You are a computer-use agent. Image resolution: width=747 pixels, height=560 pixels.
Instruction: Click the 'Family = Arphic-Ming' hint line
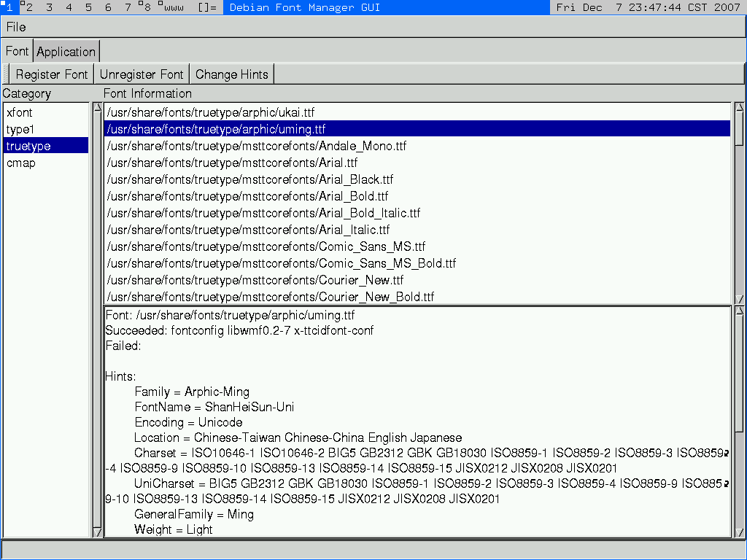click(192, 392)
